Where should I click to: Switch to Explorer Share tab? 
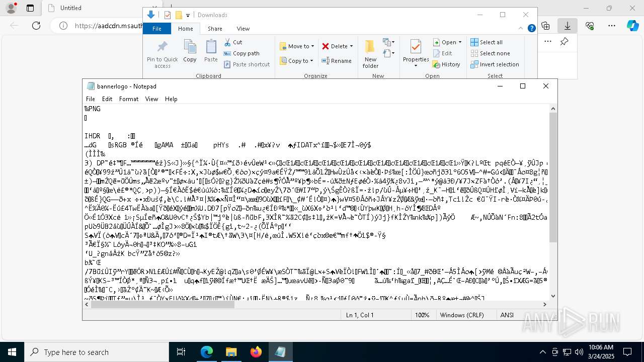(215, 29)
